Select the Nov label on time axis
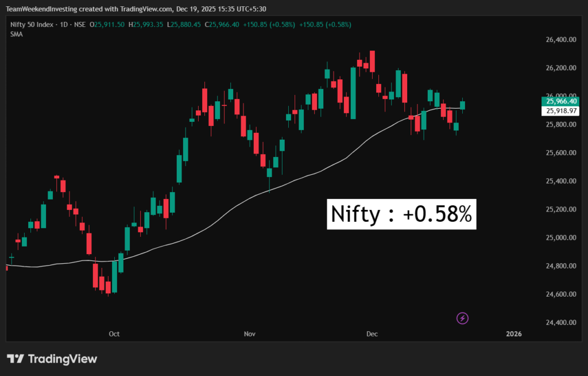 (x=249, y=333)
